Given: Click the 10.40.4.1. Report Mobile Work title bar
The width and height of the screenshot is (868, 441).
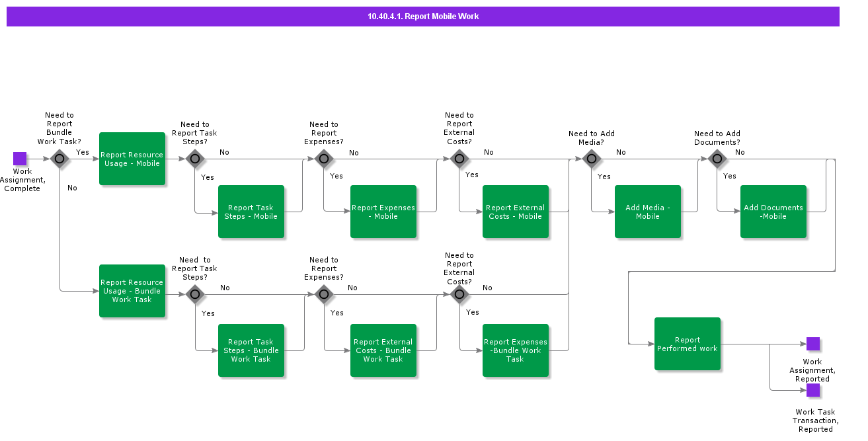Looking at the screenshot, I should pos(423,17).
